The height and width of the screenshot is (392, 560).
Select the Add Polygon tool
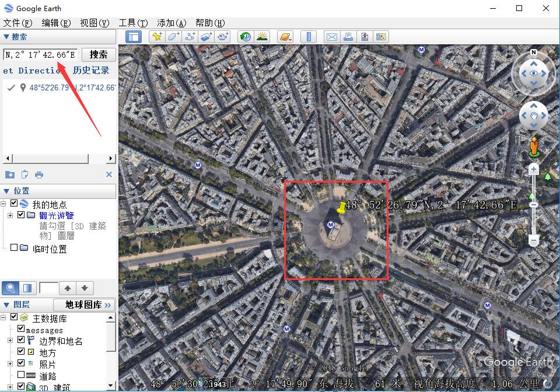click(x=173, y=37)
